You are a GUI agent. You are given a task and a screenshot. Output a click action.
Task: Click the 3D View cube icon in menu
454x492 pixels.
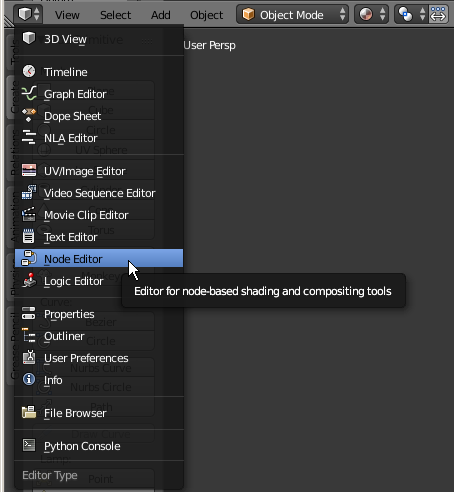tap(29, 38)
